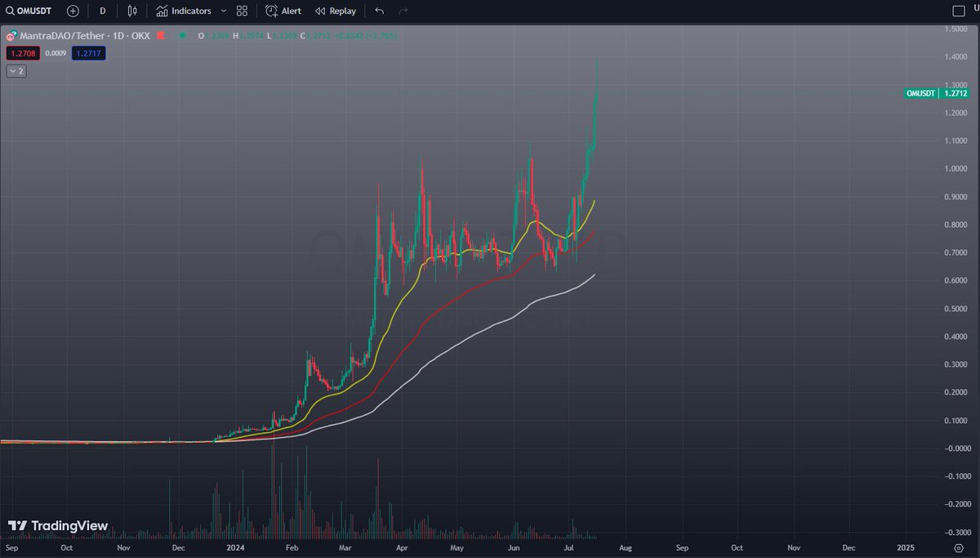Change the D time interval
980x558 pixels.
102,11
